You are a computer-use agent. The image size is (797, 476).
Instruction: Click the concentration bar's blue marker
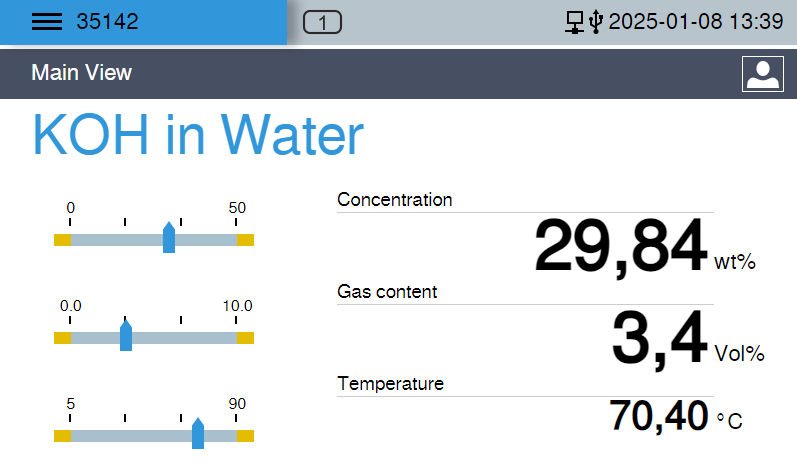pyautogui.click(x=169, y=239)
